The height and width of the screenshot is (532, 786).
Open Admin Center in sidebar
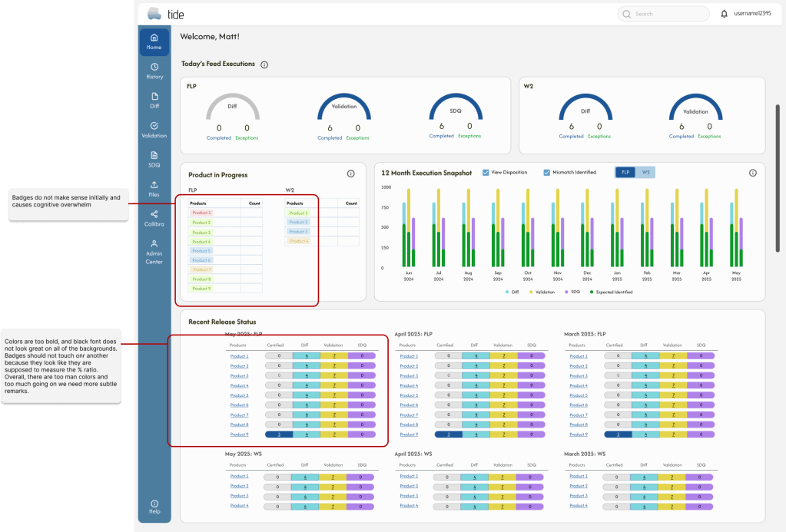coord(154,252)
